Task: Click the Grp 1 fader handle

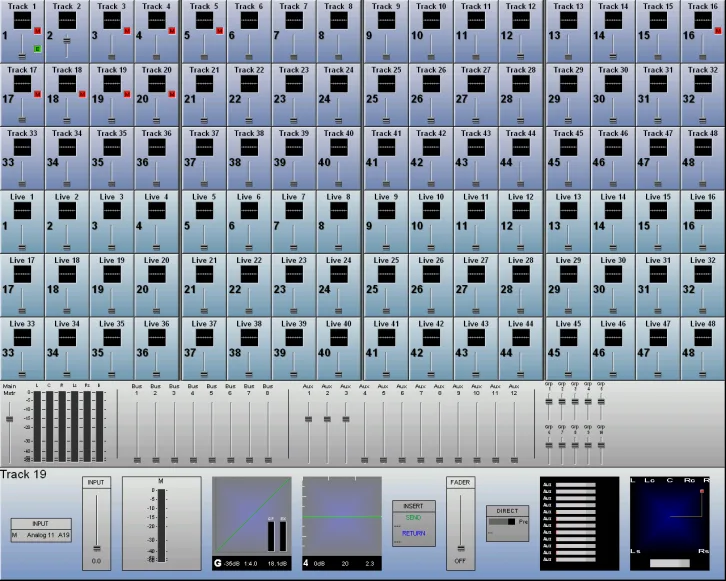Action: click(549, 402)
